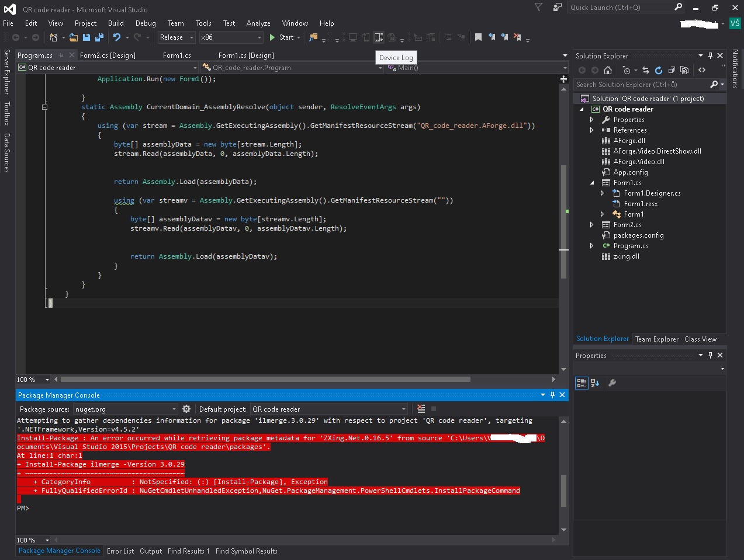Viewport: 744px width, 560px height.
Task: Toggle pin on Solution Explorer panel
Action: [710, 56]
